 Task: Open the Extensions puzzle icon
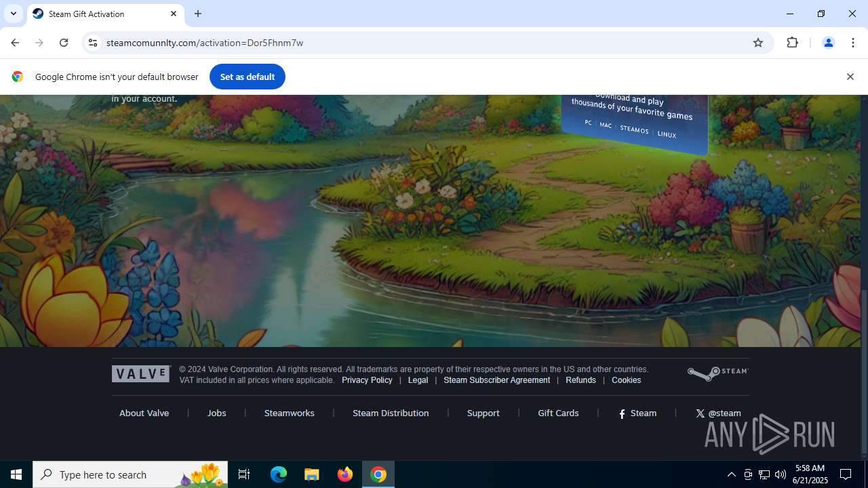pos(792,43)
